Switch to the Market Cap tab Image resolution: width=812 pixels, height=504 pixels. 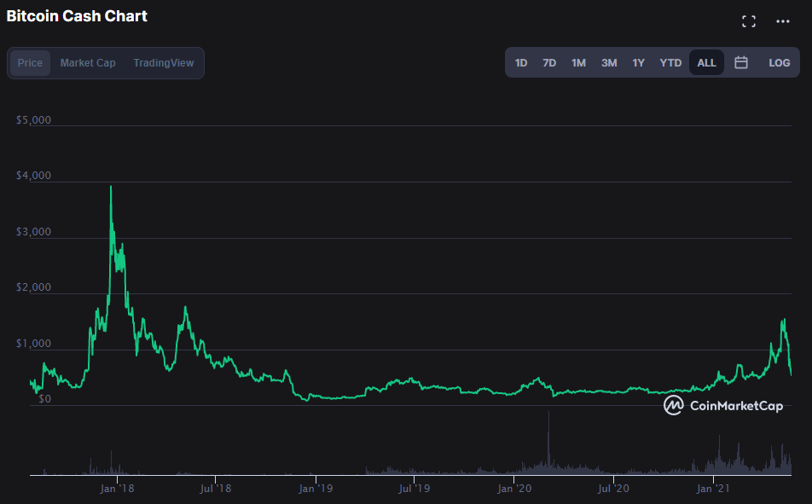tap(88, 62)
